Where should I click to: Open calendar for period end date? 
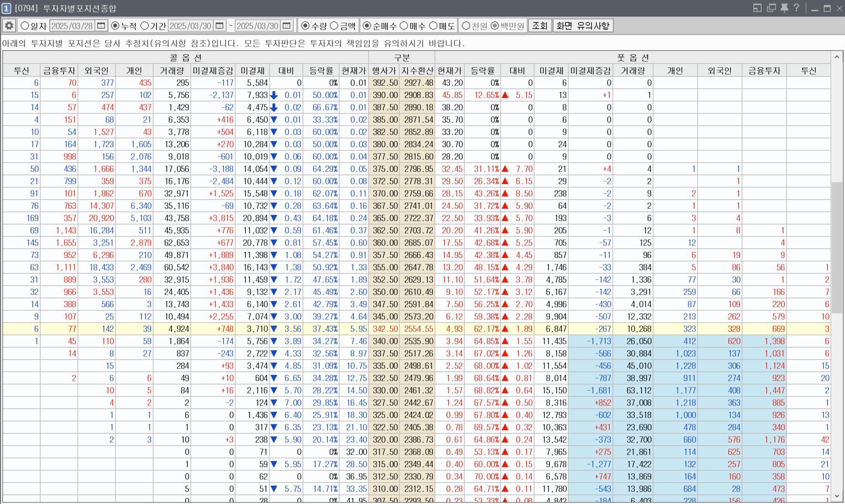click(286, 26)
